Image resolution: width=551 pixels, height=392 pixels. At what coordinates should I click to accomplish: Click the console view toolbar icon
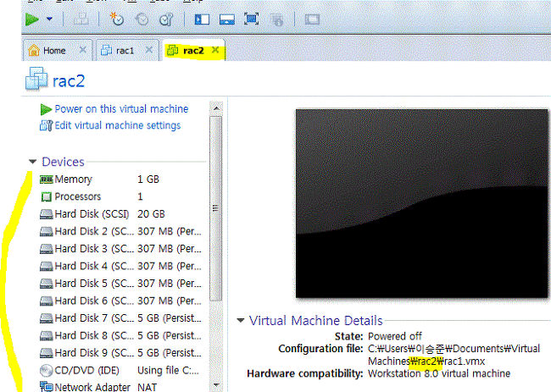pyautogui.click(x=312, y=19)
